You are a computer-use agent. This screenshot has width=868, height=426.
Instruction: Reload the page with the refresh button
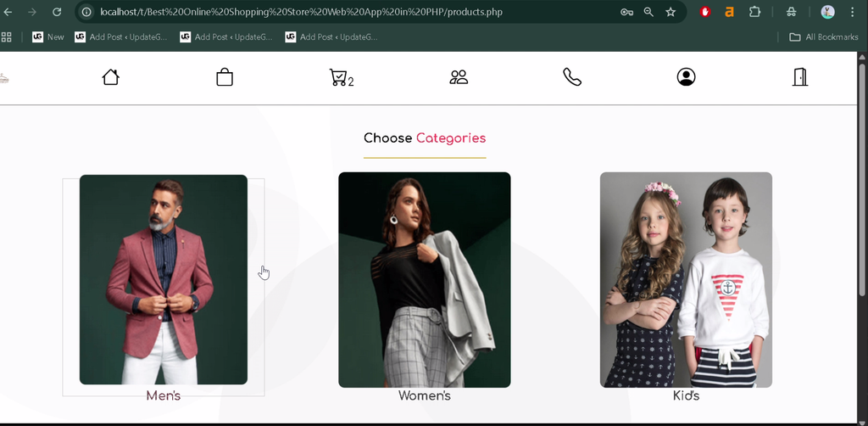point(57,12)
